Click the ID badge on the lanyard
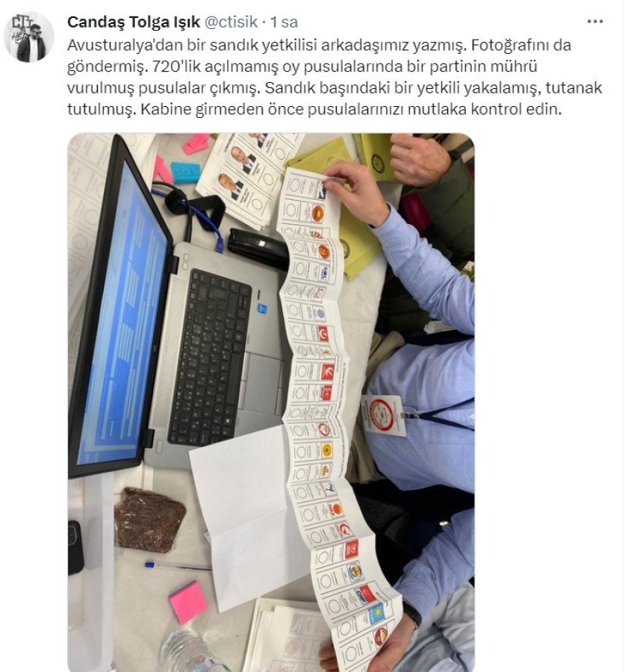 [x=383, y=415]
